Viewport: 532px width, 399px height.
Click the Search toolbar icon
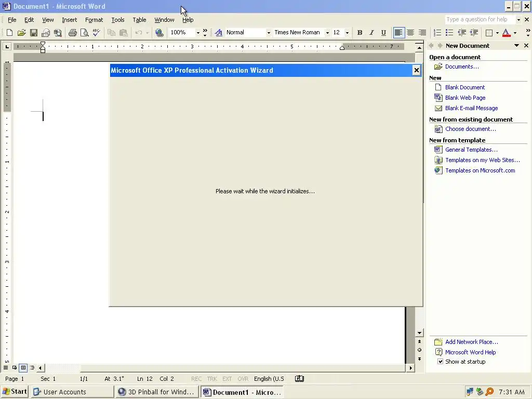coord(58,33)
